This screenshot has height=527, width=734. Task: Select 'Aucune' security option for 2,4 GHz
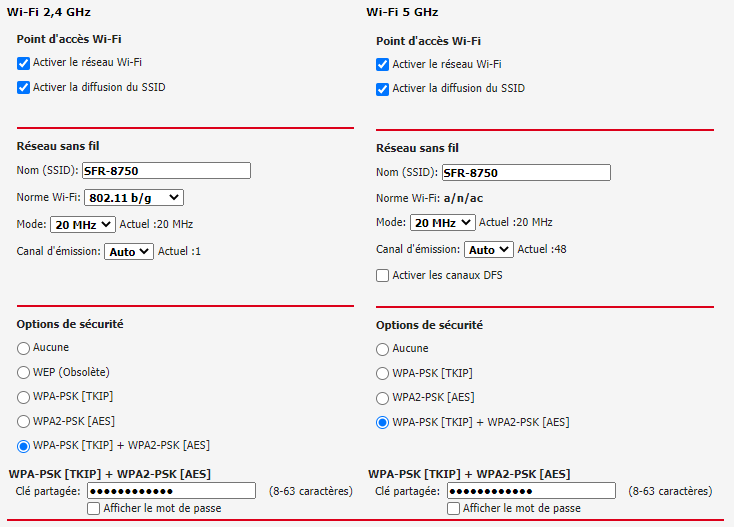24,348
